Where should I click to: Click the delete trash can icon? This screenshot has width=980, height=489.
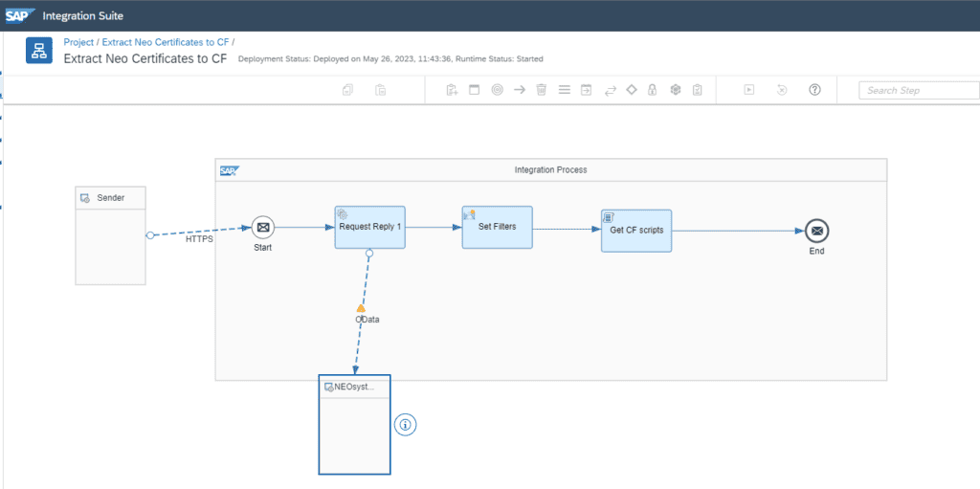(542, 90)
